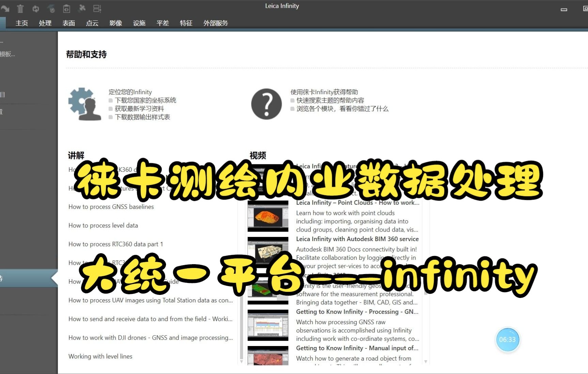Screen dimensions: 588x374
Task: Open the 特征 ribbon tab
Action: click(186, 23)
